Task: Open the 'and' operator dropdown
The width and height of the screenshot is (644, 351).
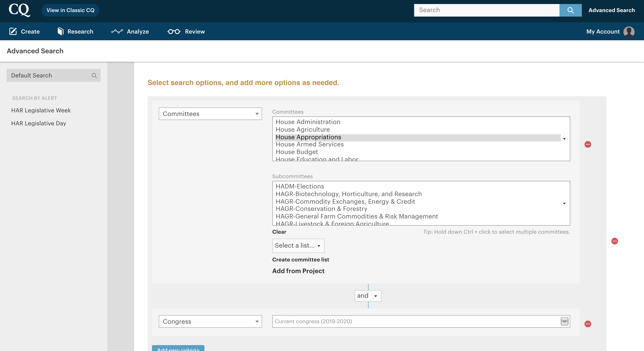Action: pyautogui.click(x=368, y=296)
